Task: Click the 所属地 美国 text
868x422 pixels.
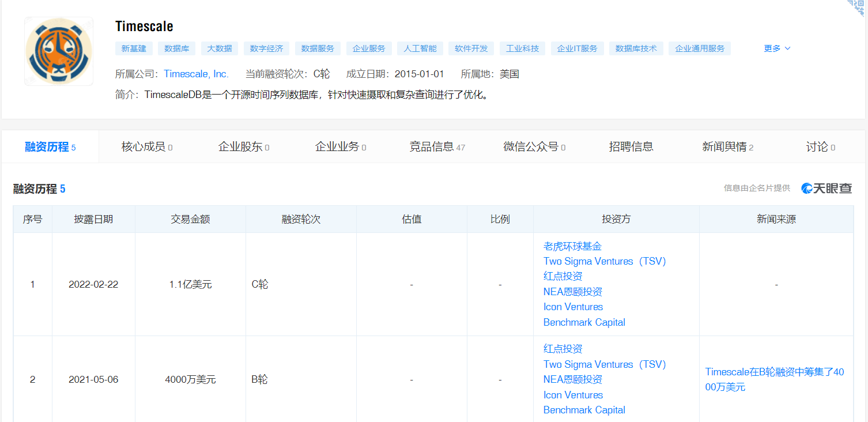Action: click(490, 74)
